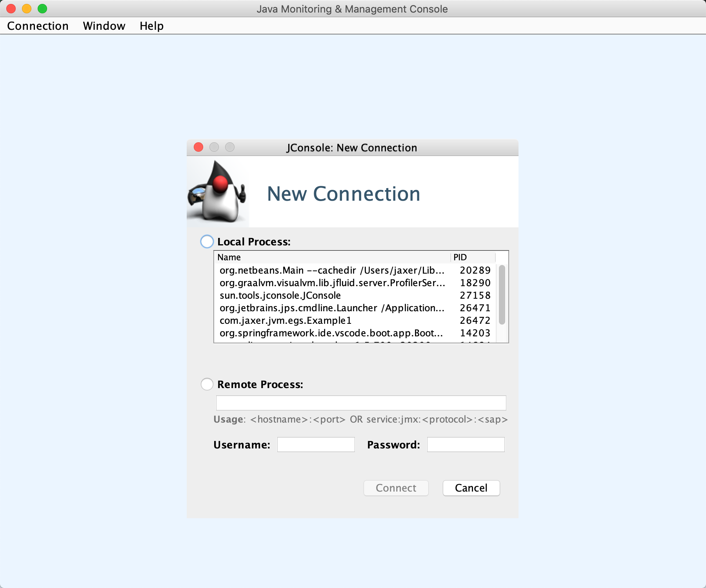Focus the Username input field
This screenshot has width=706, height=588.
[316, 445]
